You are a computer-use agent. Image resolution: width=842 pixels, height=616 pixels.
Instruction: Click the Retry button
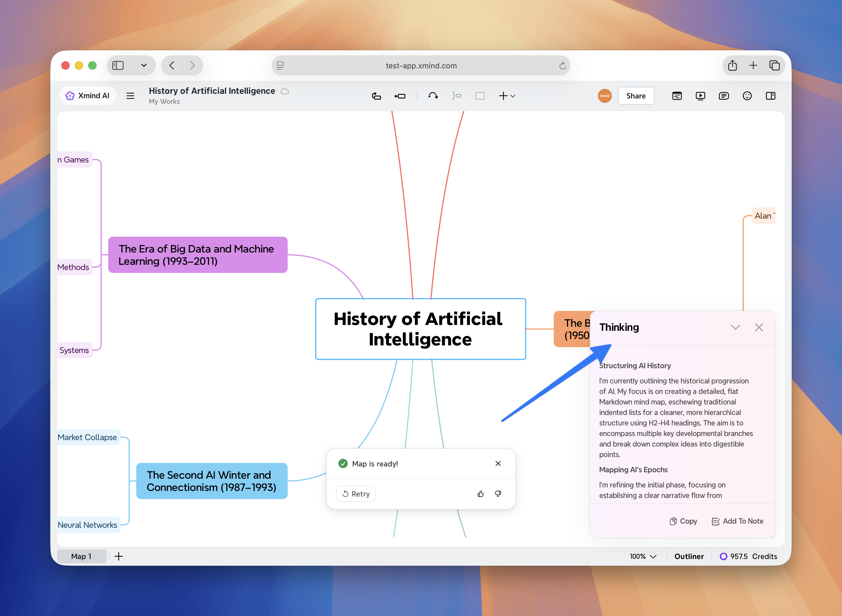(356, 494)
